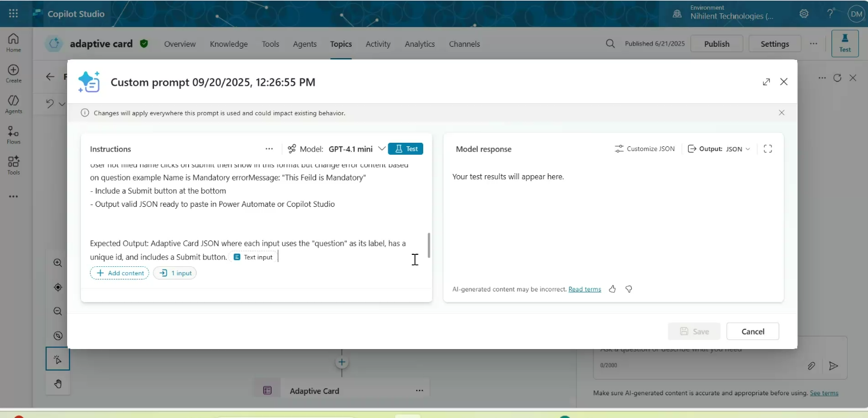Click the Cancel button

(753, 331)
